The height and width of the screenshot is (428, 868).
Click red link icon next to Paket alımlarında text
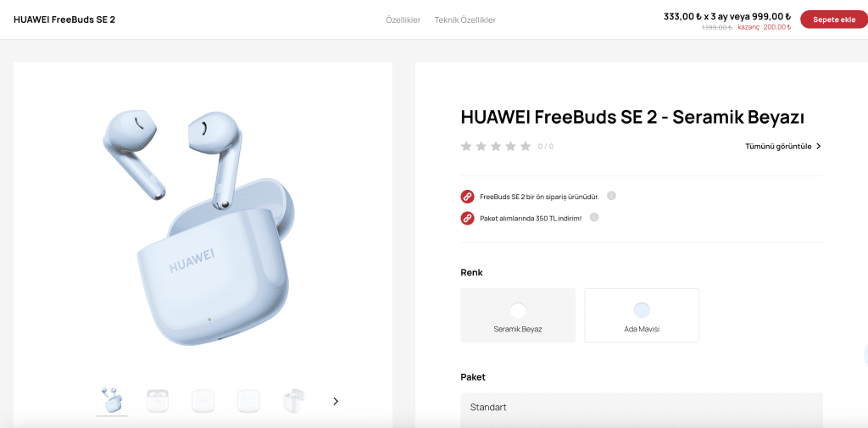(468, 218)
